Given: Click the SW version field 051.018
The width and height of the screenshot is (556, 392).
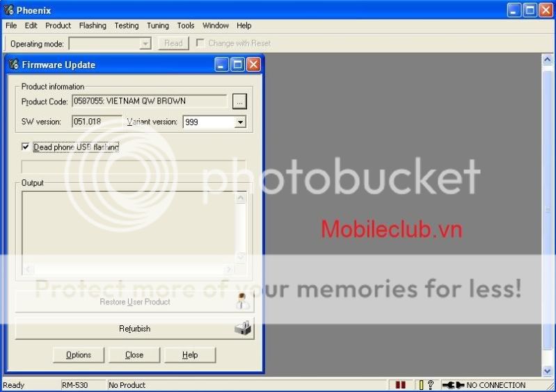Looking at the screenshot, I should [97, 122].
